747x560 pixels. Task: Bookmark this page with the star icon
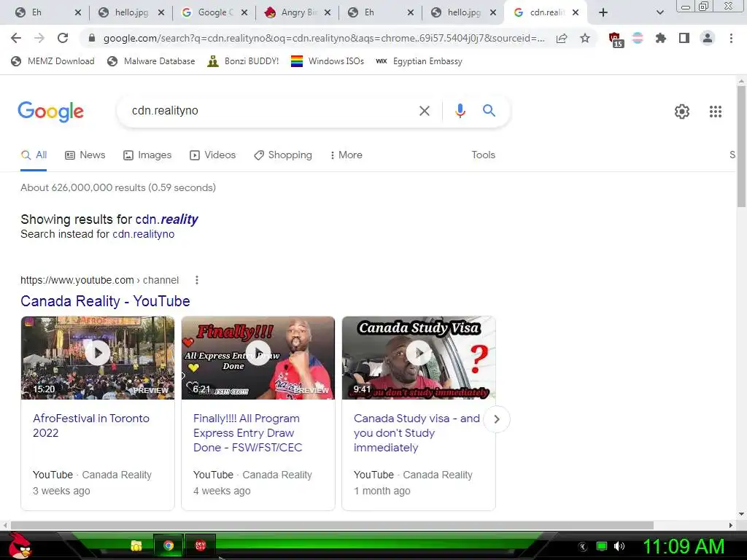(585, 38)
